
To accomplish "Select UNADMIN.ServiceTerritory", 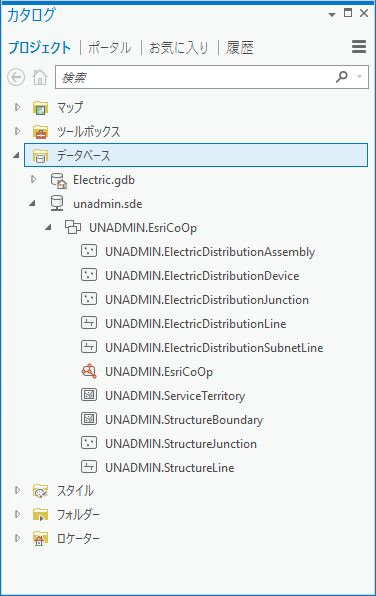I will [x=175, y=396].
